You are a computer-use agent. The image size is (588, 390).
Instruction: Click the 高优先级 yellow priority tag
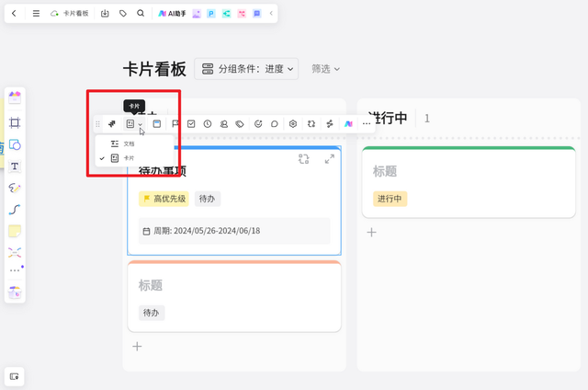(x=164, y=199)
